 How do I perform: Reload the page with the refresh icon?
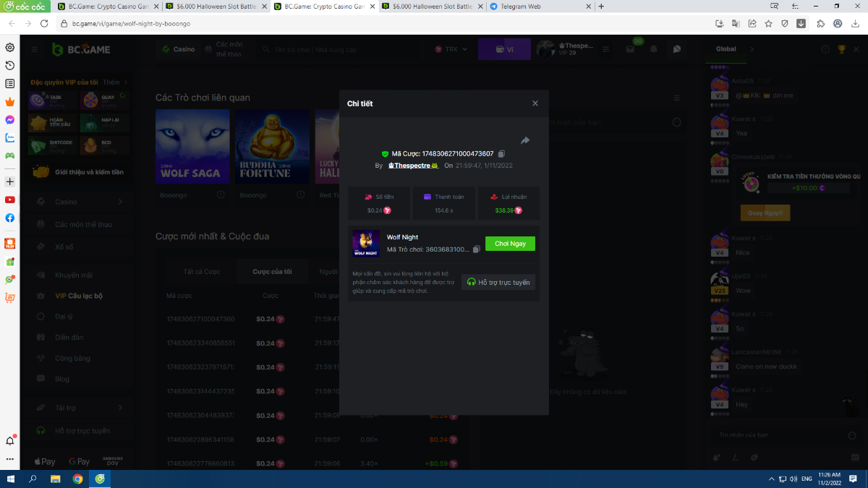(44, 23)
